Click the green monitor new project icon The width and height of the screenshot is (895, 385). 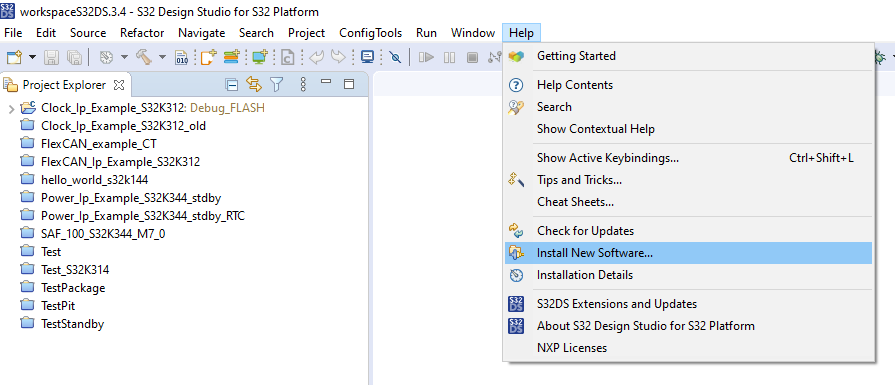[x=260, y=56]
